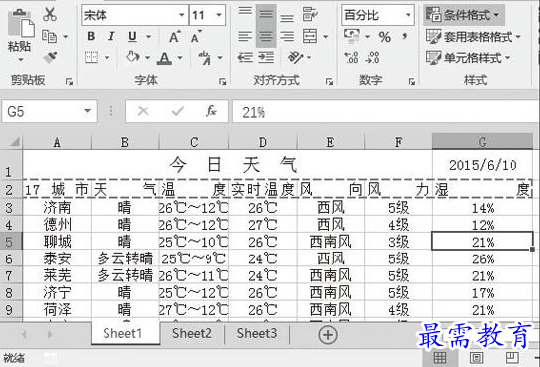The image size is (540, 367).
Task: Align text to top
Action: (x=245, y=11)
